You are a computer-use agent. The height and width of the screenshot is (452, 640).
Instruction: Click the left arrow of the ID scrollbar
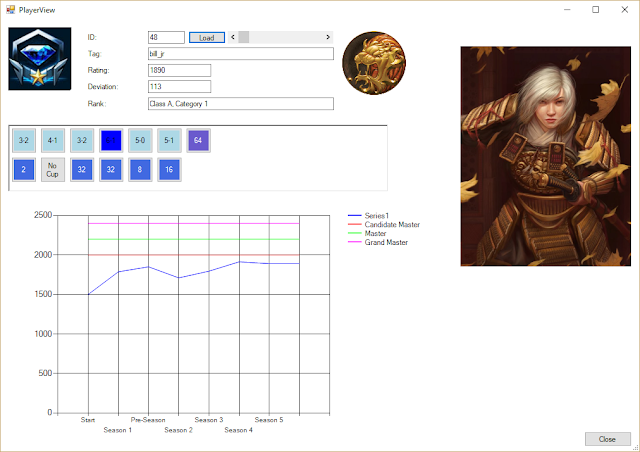[233, 37]
